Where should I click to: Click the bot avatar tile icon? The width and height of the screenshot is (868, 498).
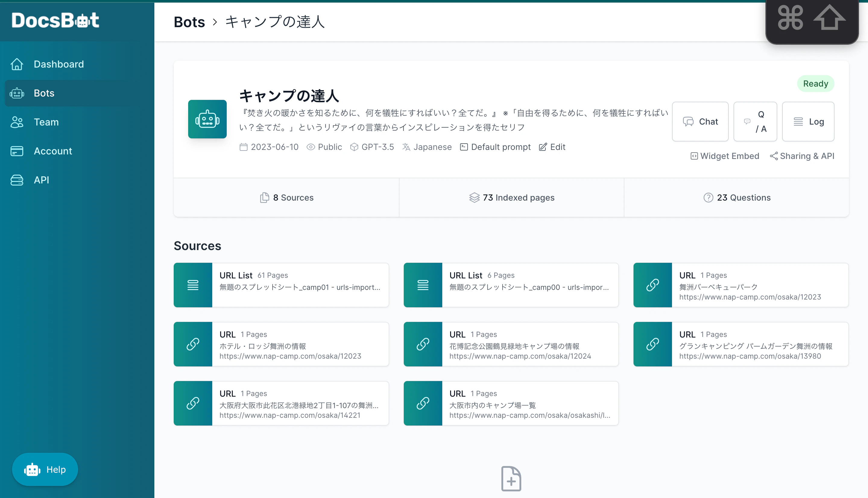click(x=207, y=119)
